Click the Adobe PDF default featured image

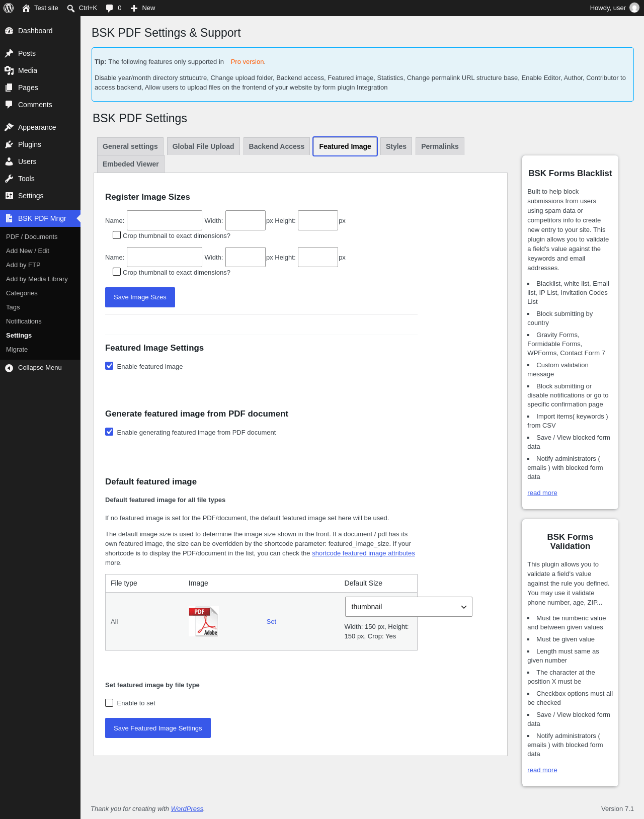pyautogui.click(x=204, y=622)
